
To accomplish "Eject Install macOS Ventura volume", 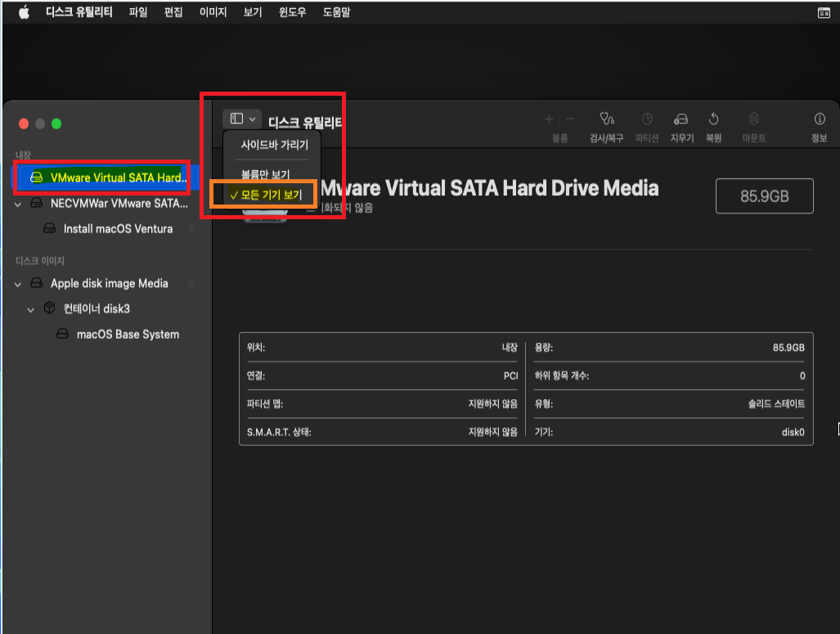I will 191,229.
